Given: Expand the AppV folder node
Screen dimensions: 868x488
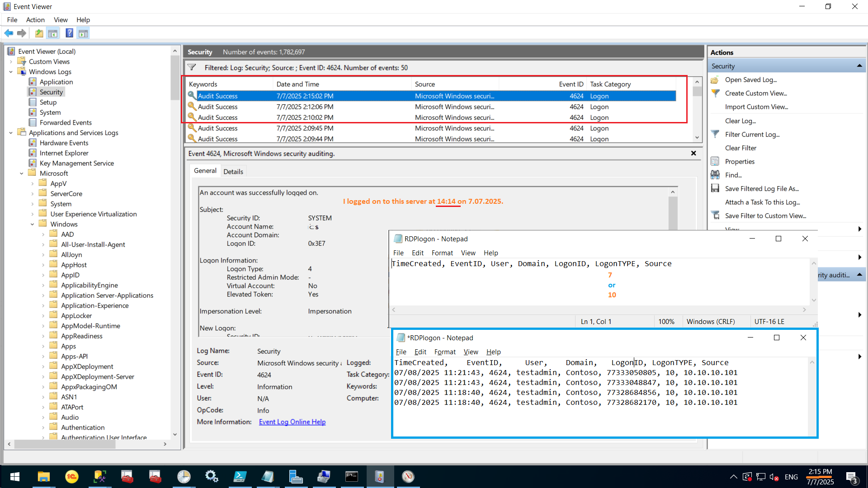Looking at the screenshot, I should [x=32, y=184].
